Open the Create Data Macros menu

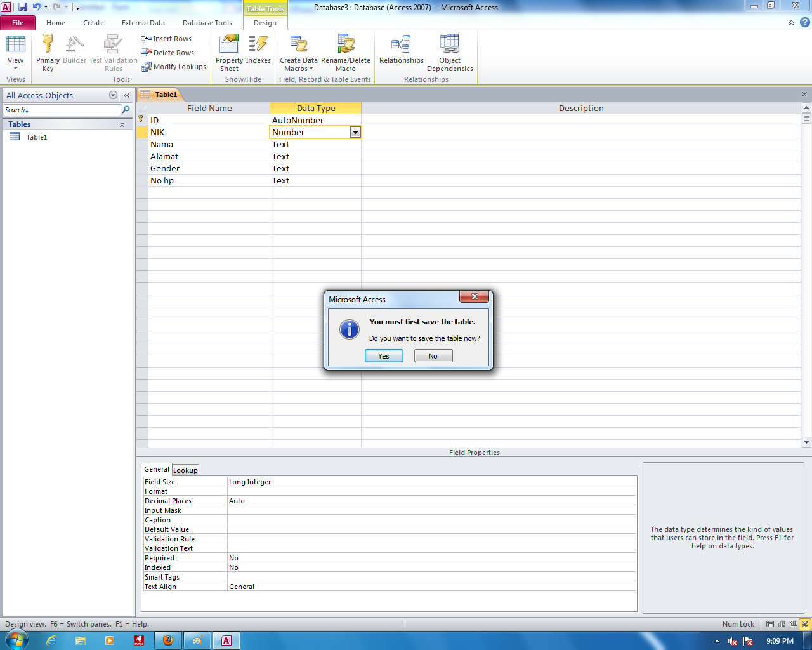pyautogui.click(x=299, y=53)
